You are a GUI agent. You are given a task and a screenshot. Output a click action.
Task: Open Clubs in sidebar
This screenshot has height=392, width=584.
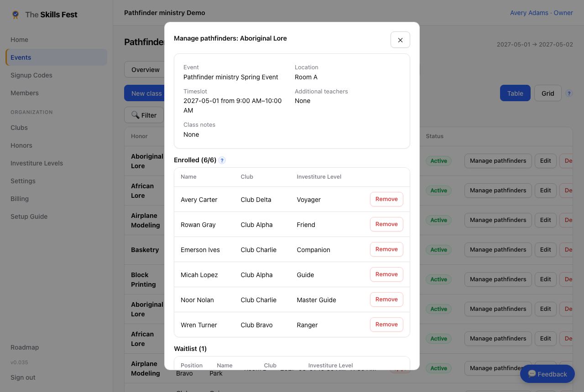[x=57, y=128]
